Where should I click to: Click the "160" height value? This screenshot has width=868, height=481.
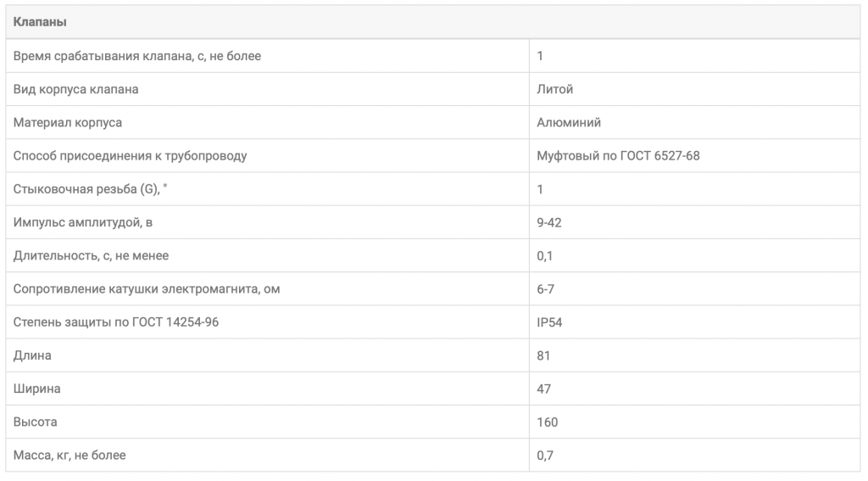click(x=548, y=422)
